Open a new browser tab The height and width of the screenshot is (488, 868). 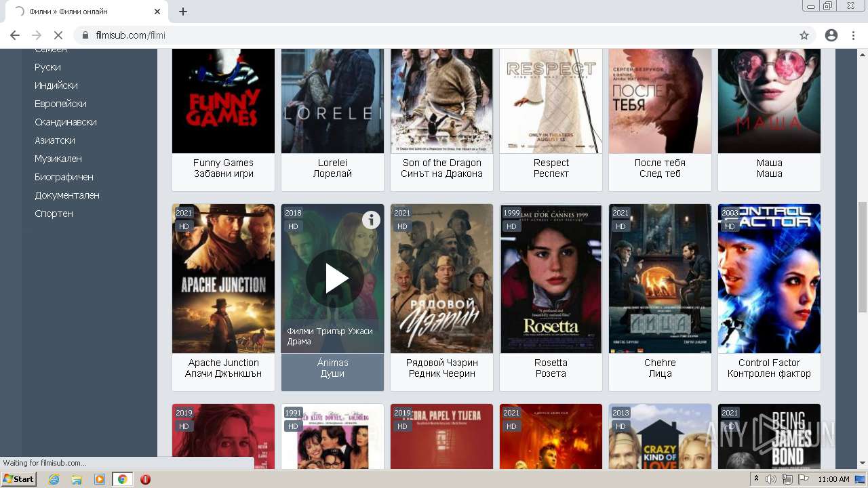point(183,12)
